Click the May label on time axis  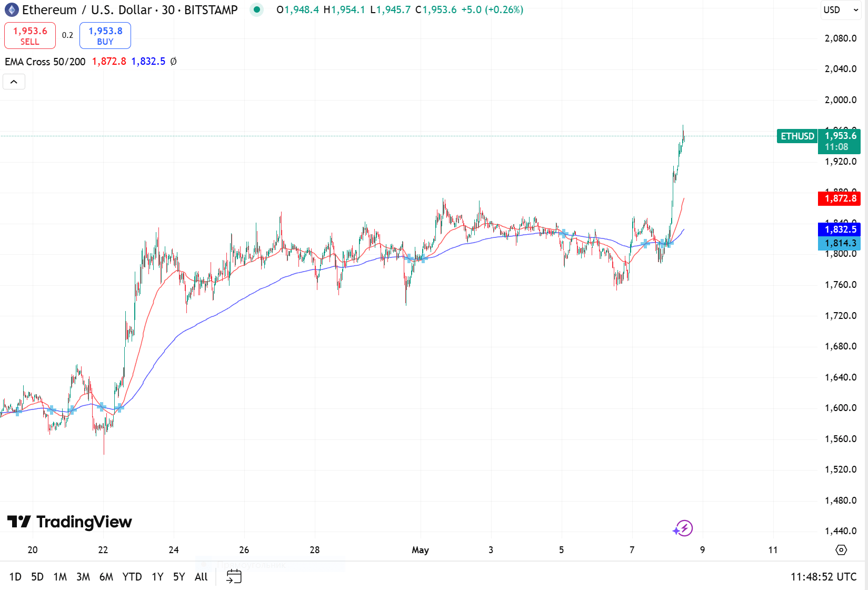pyautogui.click(x=420, y=550)
